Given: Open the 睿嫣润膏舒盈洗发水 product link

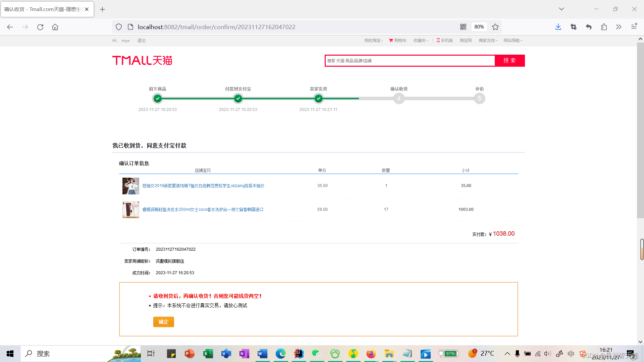Looking at the screenshot, I should click(x=203, y=209).
